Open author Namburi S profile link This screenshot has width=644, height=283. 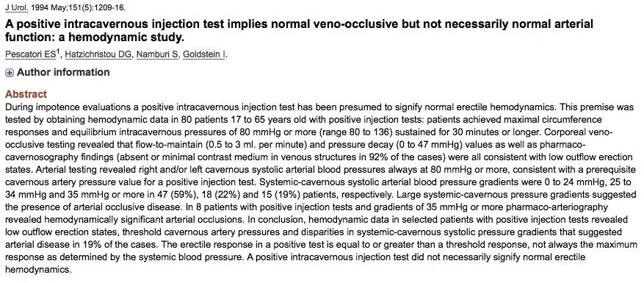tap(157, 54)
